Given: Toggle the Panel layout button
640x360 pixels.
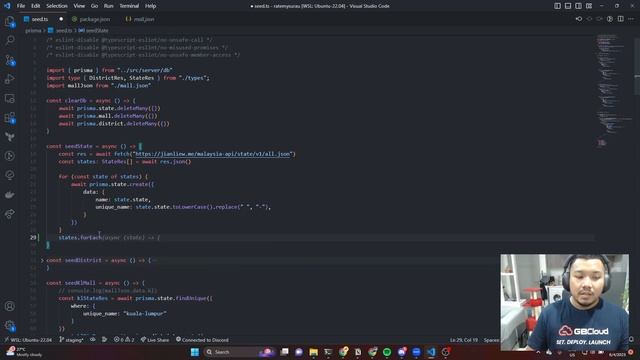Looking at the screenshot, I should (x=568, y=6).
